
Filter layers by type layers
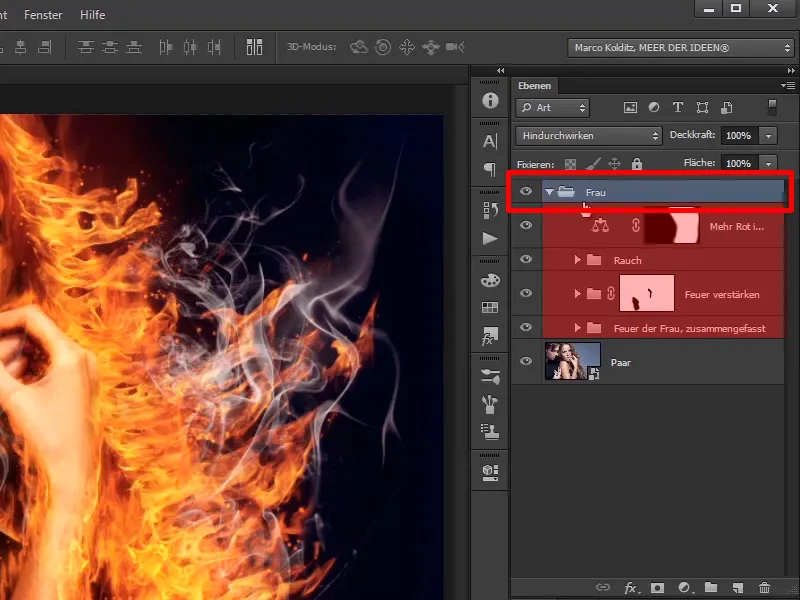(678, 107)
